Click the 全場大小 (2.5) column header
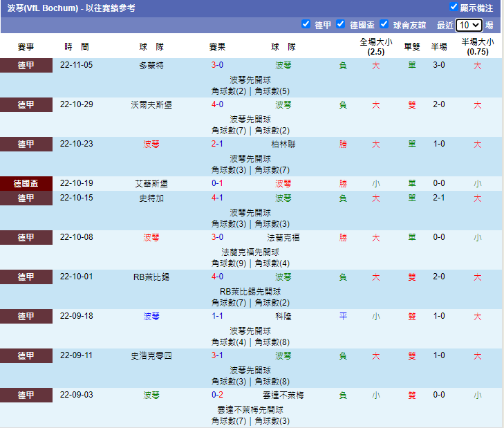Image resolution: width=504 pixels, height=428 pixels. [375, 47]
